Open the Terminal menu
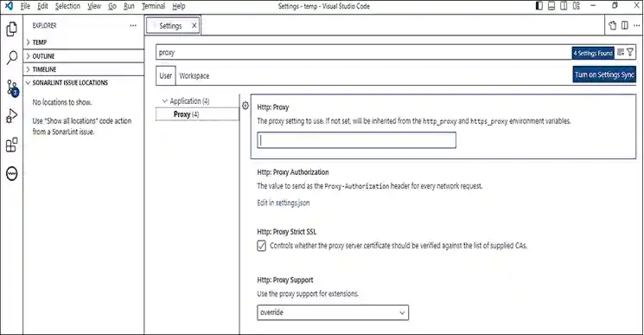Image resolution: width=644 pixels, height=335 pixels. 153,6
